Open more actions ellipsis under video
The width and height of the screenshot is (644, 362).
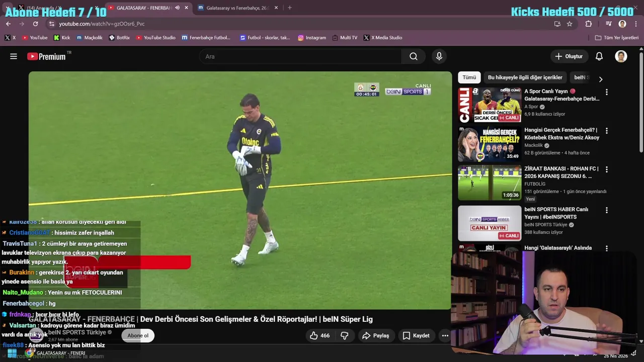tap(445, 335)
